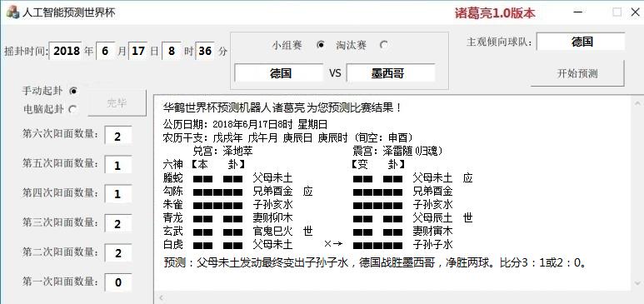Click the results scrollbar down arrow
The image size is (644, 304).
tap(637, 283)
